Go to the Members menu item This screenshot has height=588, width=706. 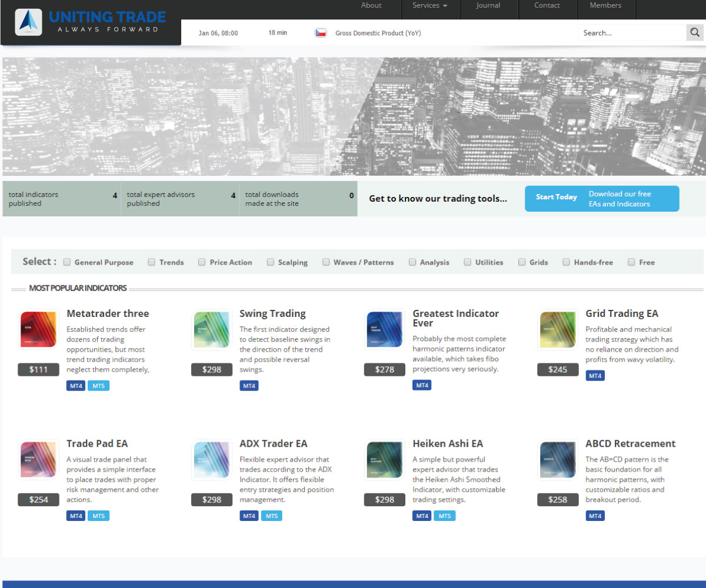[605, 5]
